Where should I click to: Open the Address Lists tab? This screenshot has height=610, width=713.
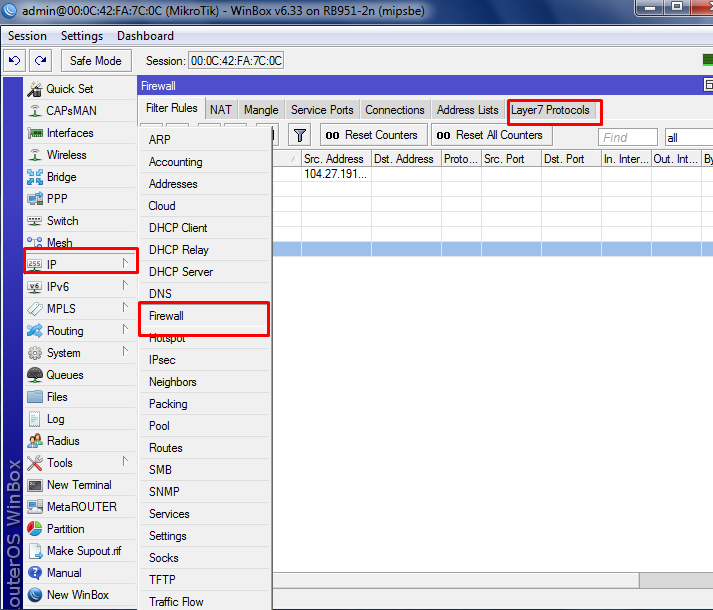(x=467, y=110)
